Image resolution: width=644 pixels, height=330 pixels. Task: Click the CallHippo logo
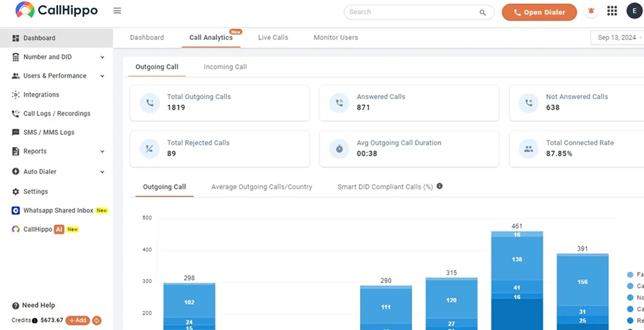click(x=57, y=10)
